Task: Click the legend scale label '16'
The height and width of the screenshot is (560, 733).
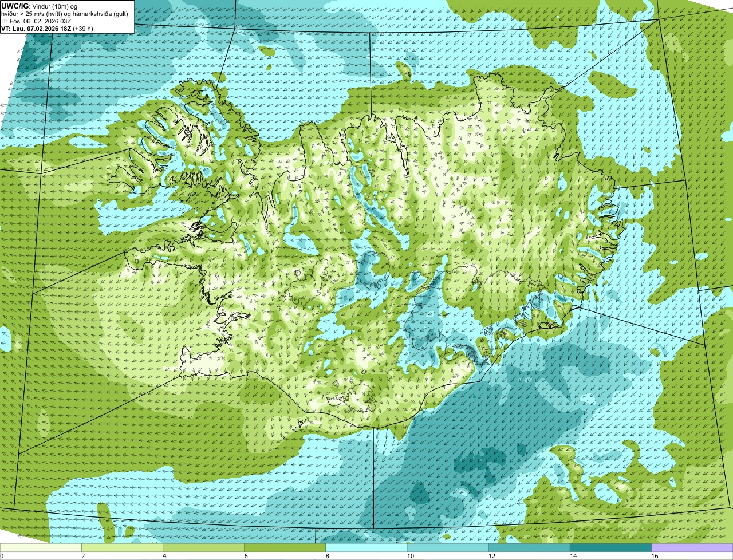Action: 655,556
